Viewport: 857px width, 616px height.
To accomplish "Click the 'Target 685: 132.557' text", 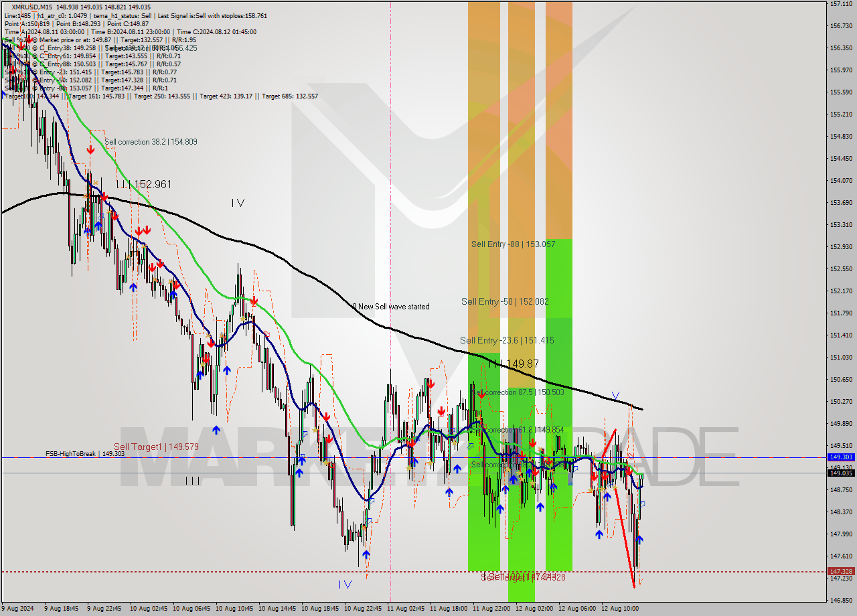I will click(x=290, y=96).
